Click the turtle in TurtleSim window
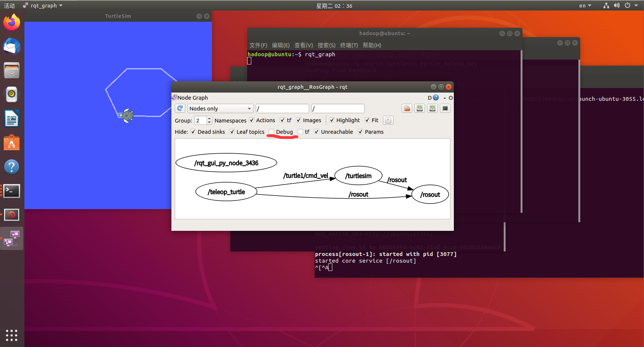644x347 pixels. tap(126, 115)
